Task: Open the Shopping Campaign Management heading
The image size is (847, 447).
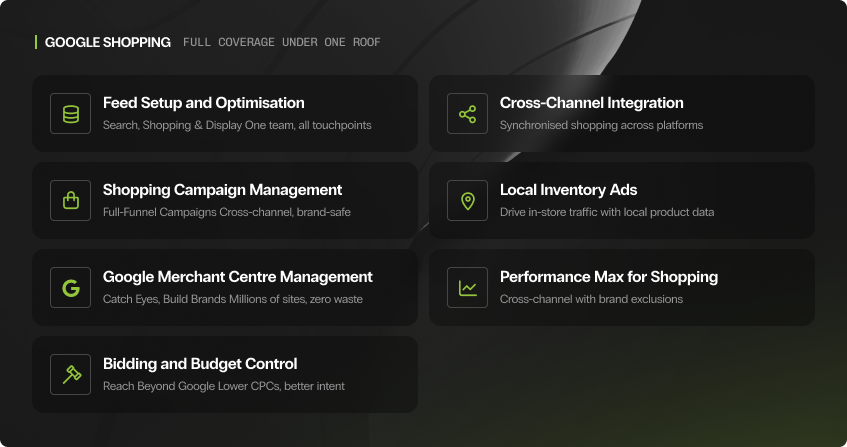Action: [x=223, y=190]
